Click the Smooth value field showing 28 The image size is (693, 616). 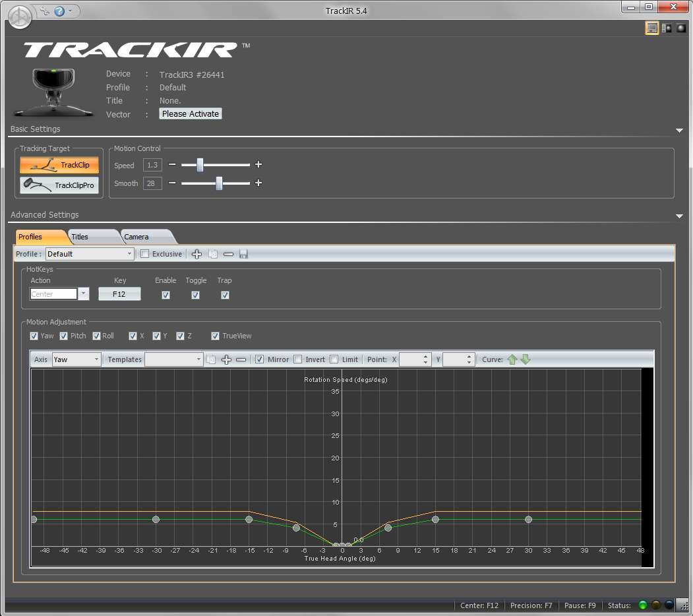(152, 183)
